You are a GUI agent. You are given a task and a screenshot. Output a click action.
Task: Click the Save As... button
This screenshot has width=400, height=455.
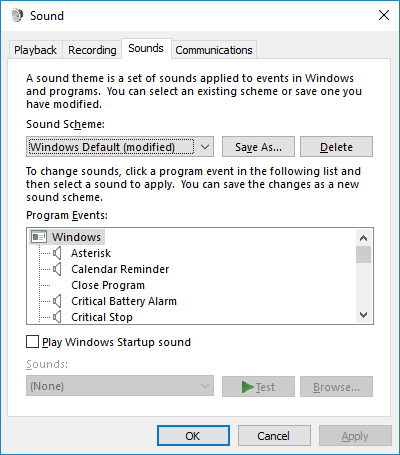tap(258, 147)
